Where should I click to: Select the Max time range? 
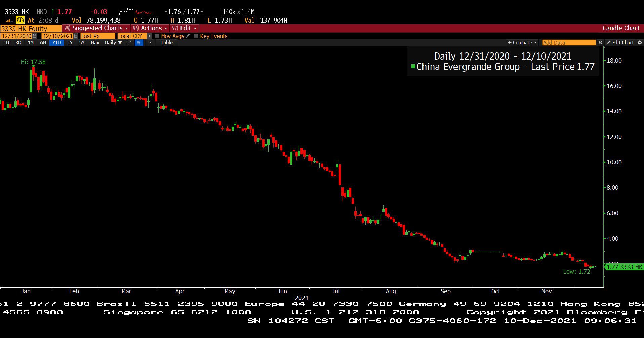[x=95, y=43]
